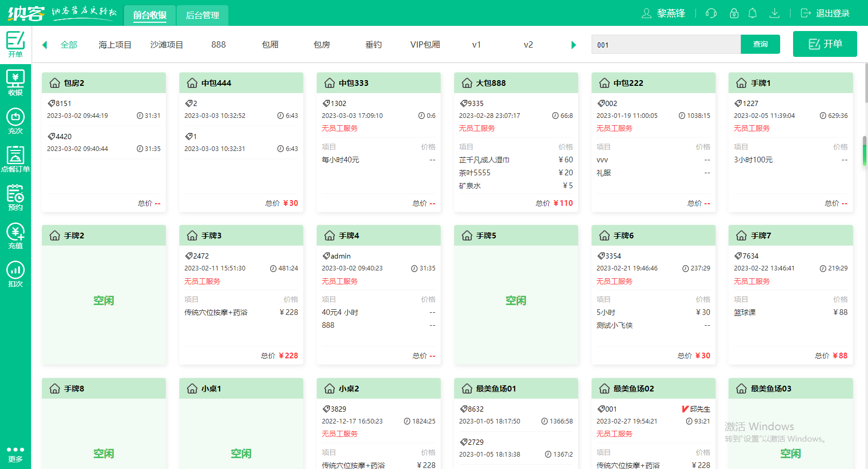Select the 包厢 category tab
Image resolution: width=868 pixels, height=469 pixels.
pos(270,44)
